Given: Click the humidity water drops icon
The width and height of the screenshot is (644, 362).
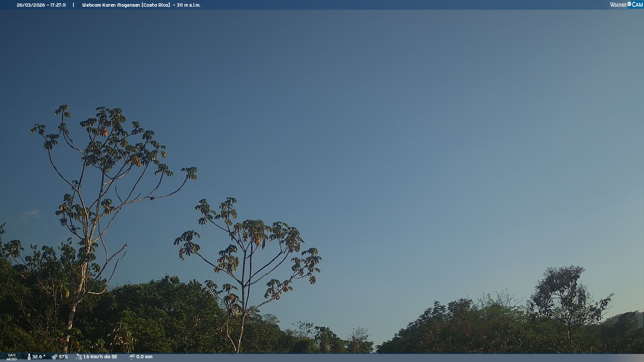Looking at the screenshot, I should tap(54, 357).
